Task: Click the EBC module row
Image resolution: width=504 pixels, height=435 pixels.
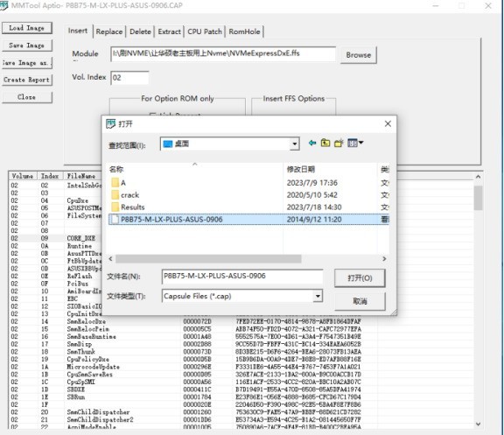Action: [x=55, y=298]
